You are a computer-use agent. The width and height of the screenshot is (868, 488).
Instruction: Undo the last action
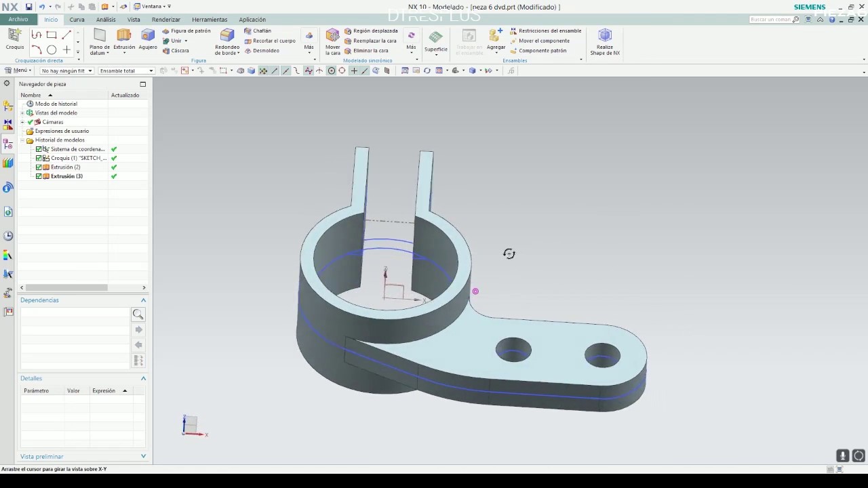[42, 7]
